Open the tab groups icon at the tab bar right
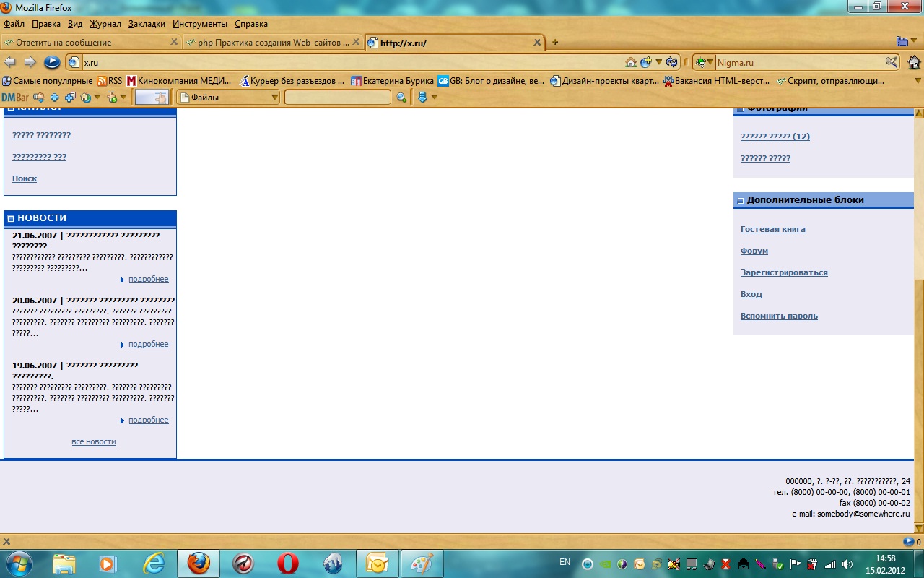 (x=902, y=42)
